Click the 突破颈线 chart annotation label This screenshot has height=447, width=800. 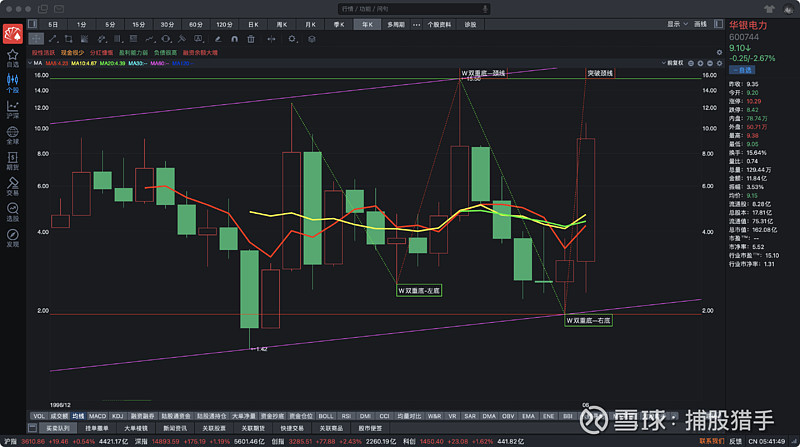600,73
